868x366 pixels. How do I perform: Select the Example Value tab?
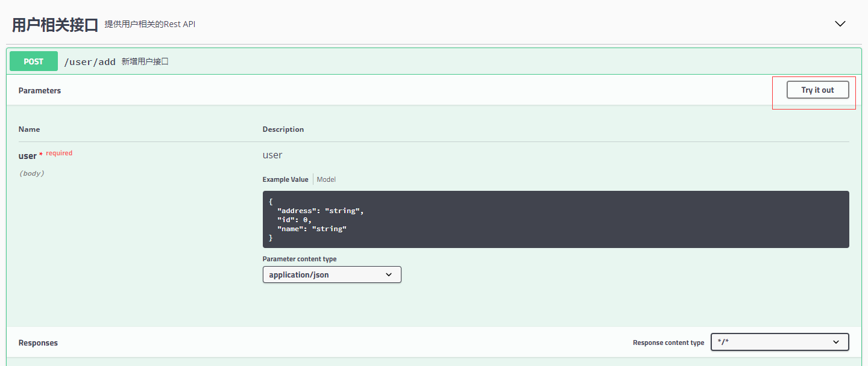[x=285, y=179]
